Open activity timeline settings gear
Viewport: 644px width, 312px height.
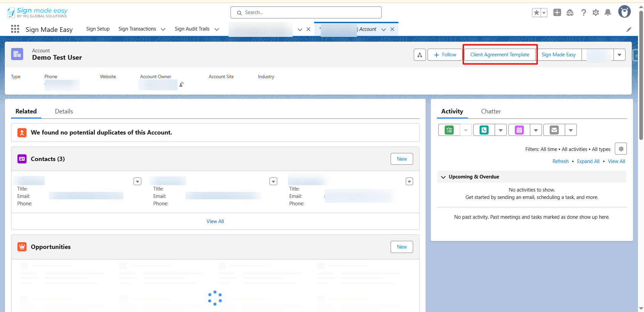coord(621,149)
